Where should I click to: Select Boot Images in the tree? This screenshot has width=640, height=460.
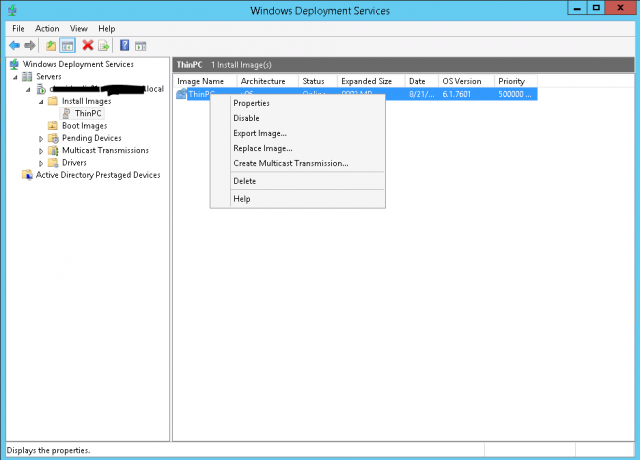[84, 126]
